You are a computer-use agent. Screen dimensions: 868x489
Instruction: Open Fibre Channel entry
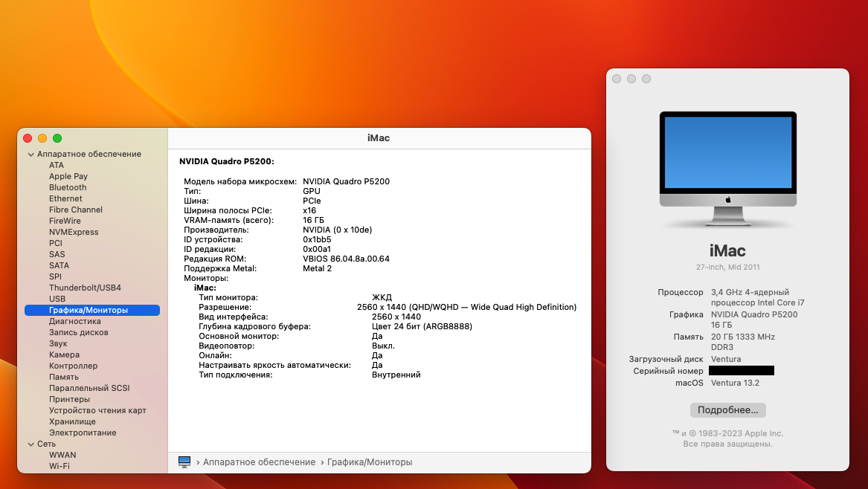[x=76, y=210]
